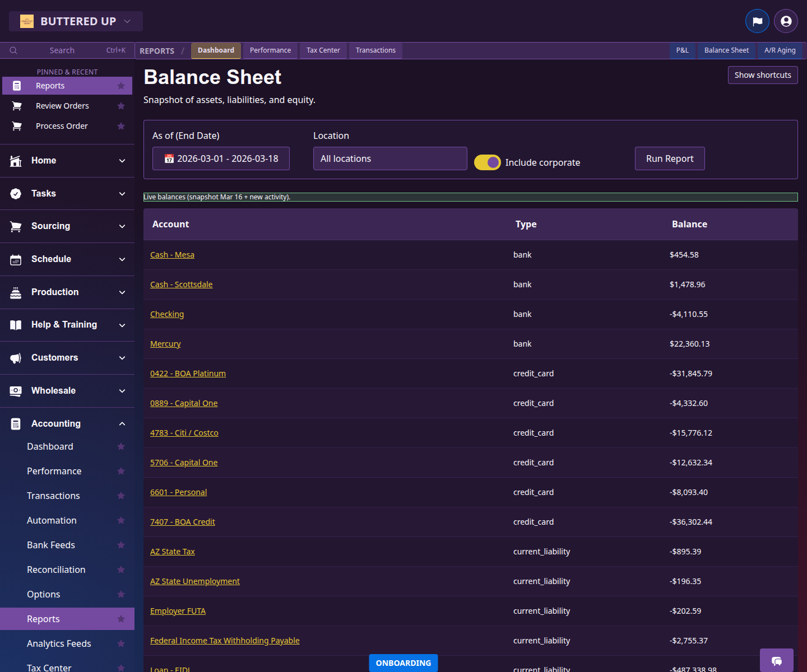The width and height of the screenshot is (807, 672).
Task: Expand the Wholesale section
Action: click(x=122, y=390)
